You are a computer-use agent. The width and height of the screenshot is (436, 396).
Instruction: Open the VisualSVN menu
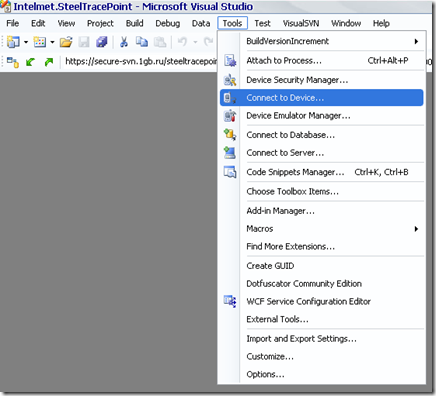(301, 23)
